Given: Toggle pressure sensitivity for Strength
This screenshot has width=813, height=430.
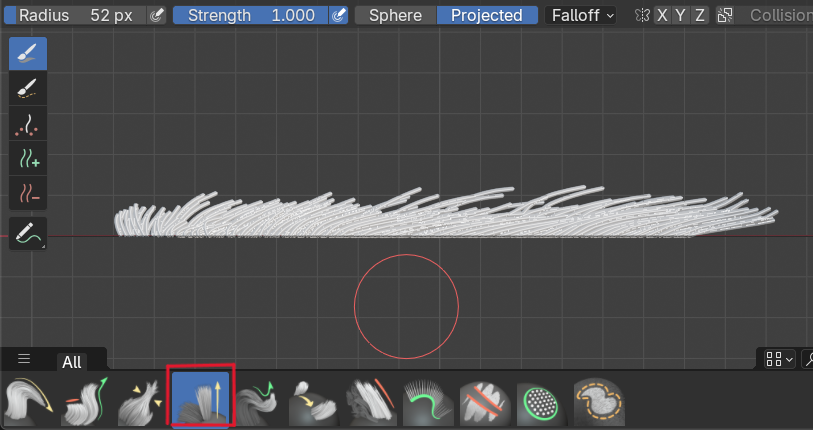Looking at the screenshot, I should 340,15.
